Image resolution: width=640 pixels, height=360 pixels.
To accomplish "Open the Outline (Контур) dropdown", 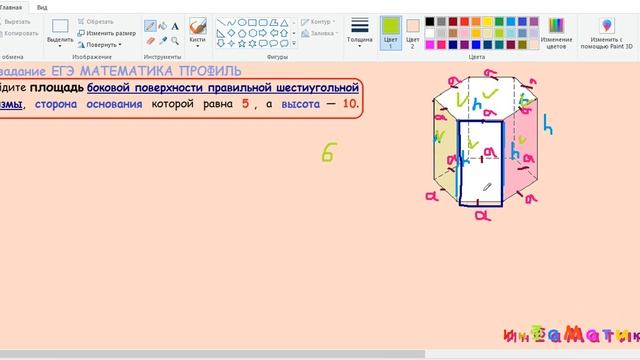I will point(318,22).
